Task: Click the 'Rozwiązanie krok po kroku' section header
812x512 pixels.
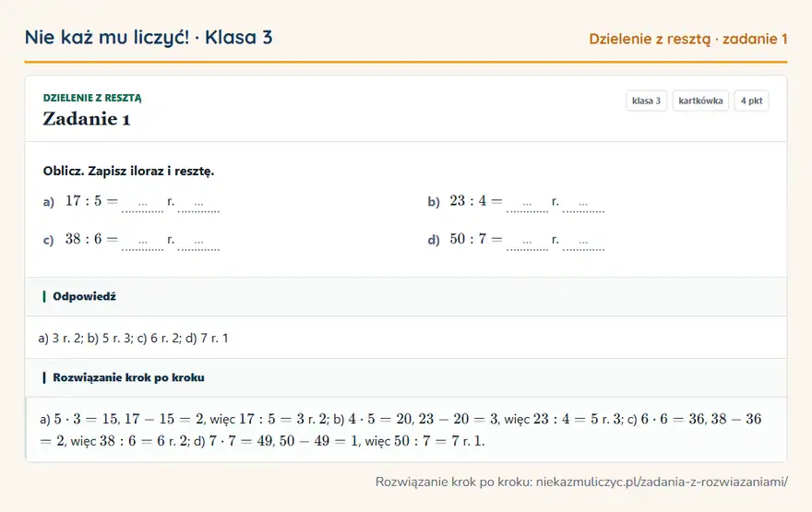Action: tap(406, 377)
